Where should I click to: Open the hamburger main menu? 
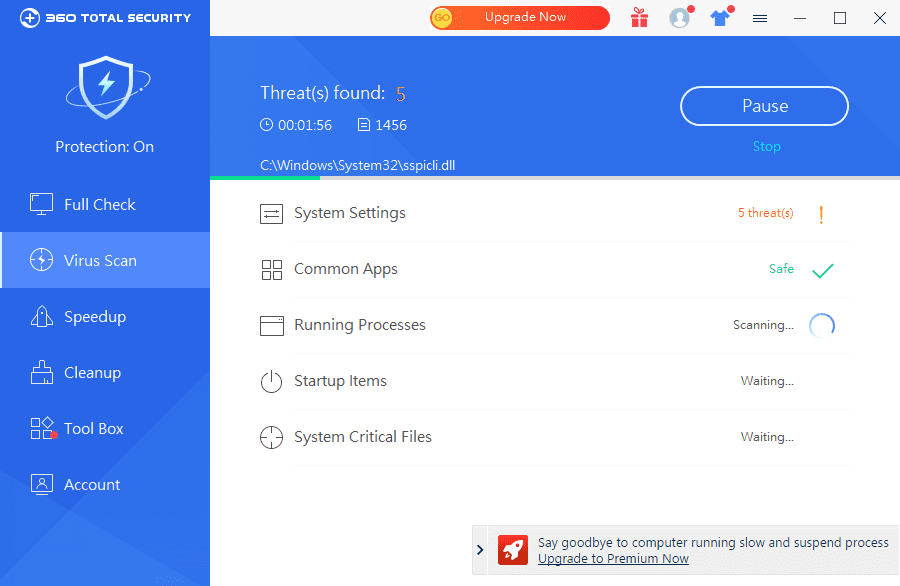[760, 18]
